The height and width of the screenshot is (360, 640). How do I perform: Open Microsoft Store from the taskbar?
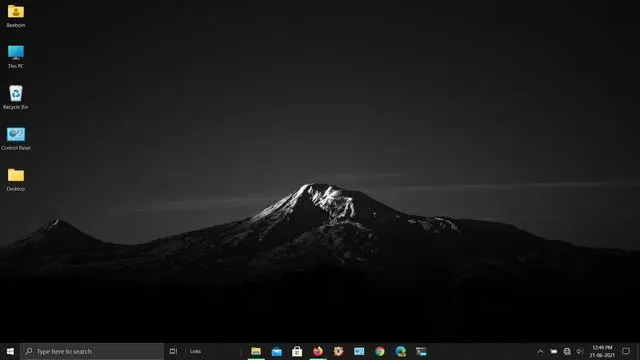coord(297,351)
